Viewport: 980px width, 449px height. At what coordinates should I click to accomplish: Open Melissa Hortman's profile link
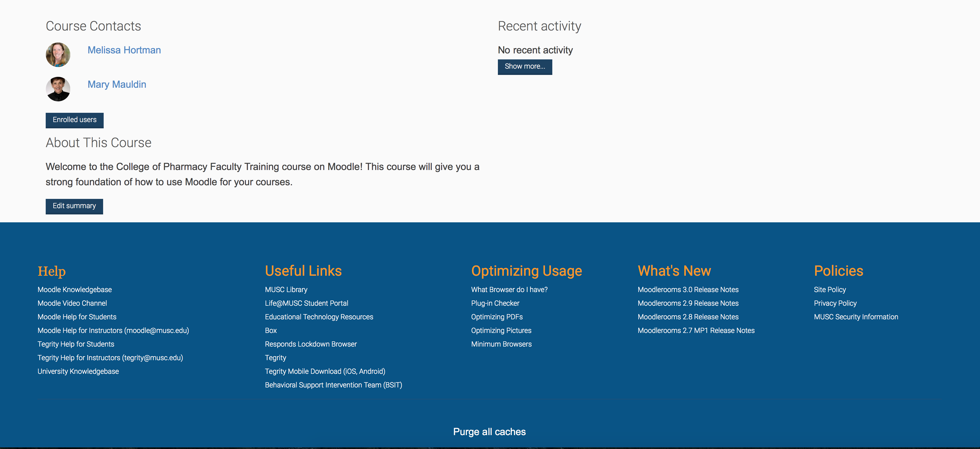[x=124, y=50]
